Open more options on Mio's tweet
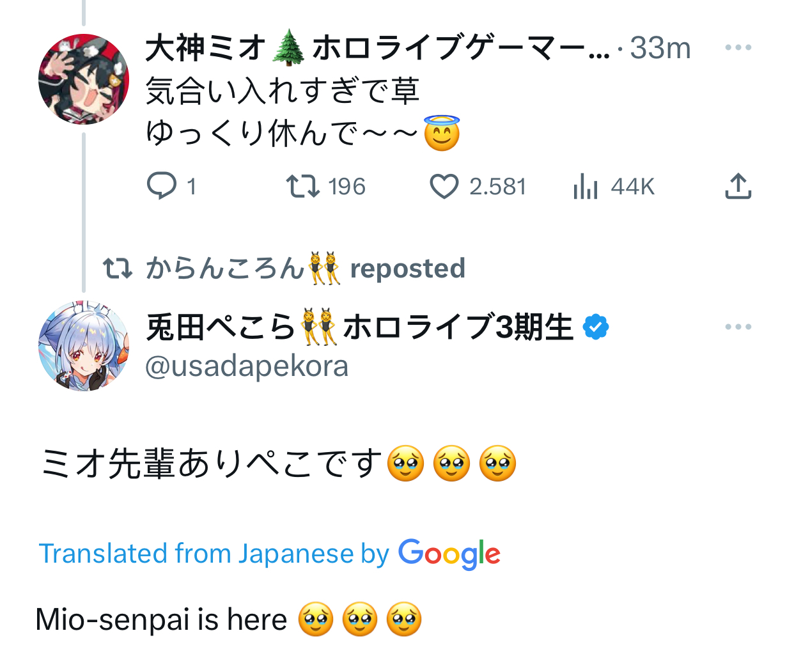Image resolution: width=794 pixels, height=672 pixels. pos(738,47)
